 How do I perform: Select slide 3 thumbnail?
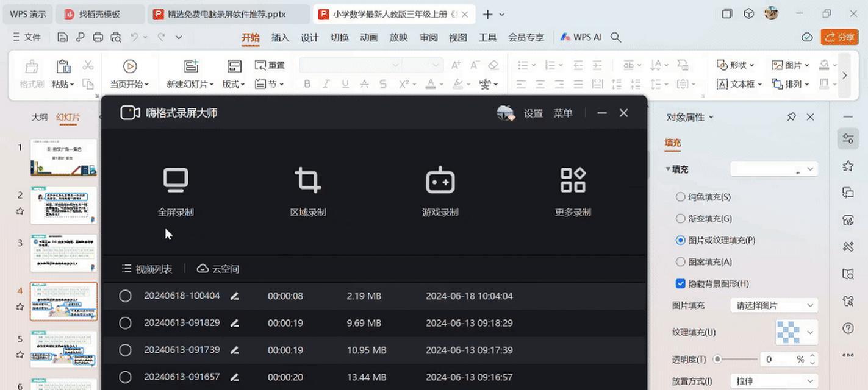pyautogui.click(x=63, y=253)
